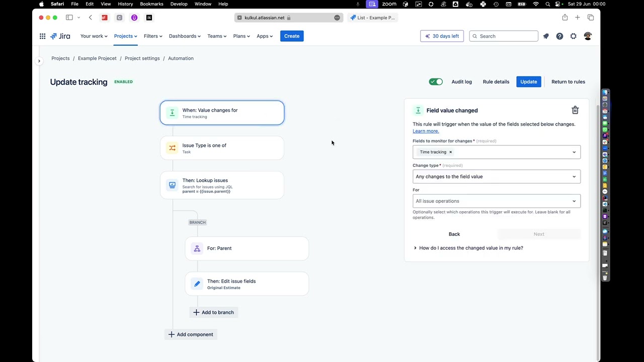This screenshot has height=362, width=644.
Task: Click Safari's Share icon
Action: (565, 18)
